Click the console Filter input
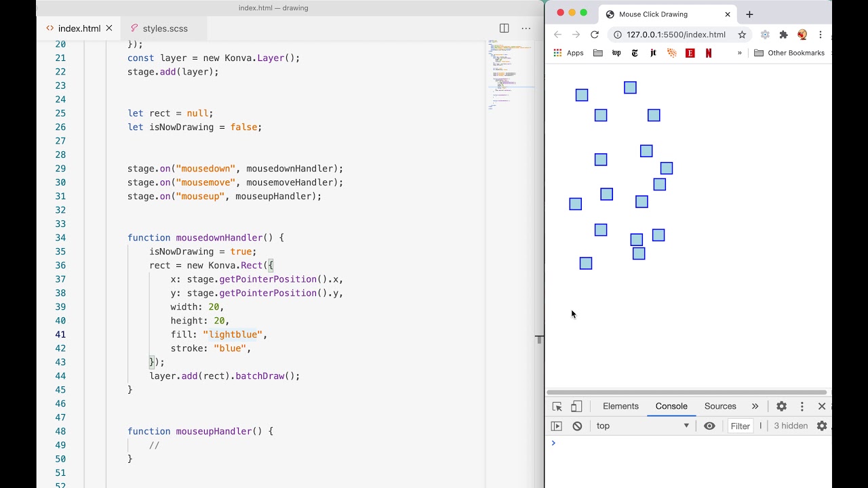This screenshot has height=488, width=868. 741,426
